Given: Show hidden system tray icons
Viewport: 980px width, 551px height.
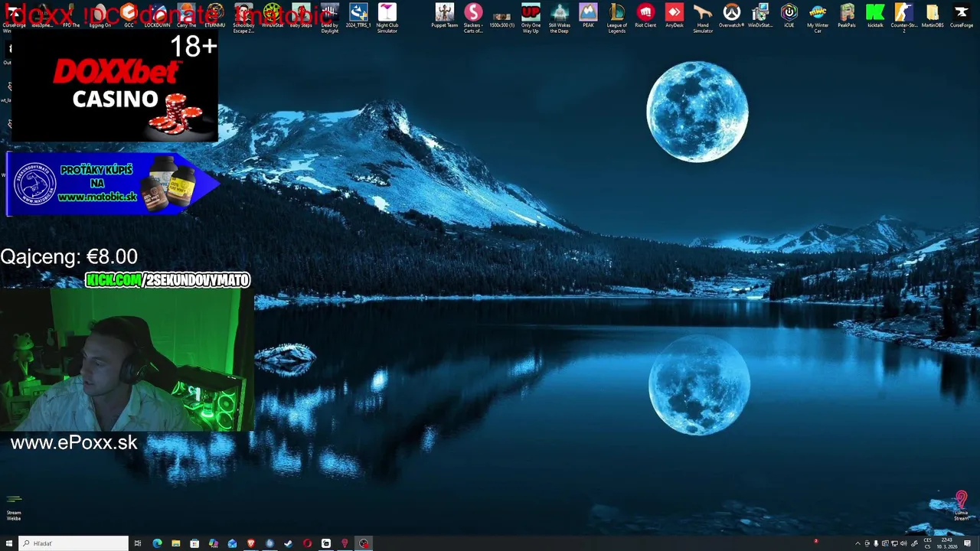Looking at the screenshot, I should (857, 543).
